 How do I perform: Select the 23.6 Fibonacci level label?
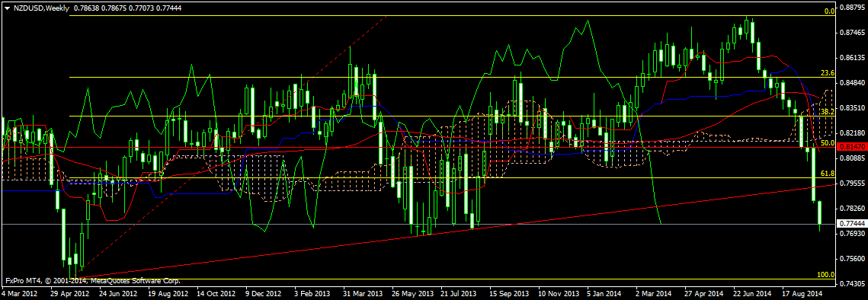(828, 73)
